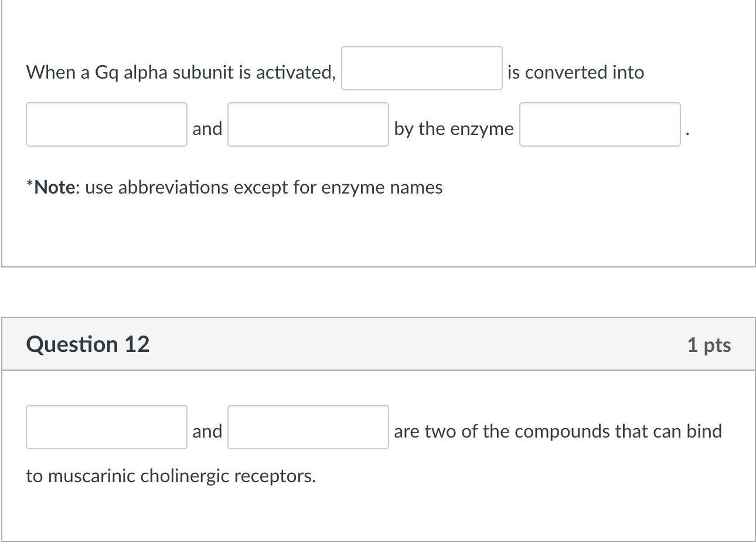
Task: Click the "Question 12" heading
Action: point(88,344)
